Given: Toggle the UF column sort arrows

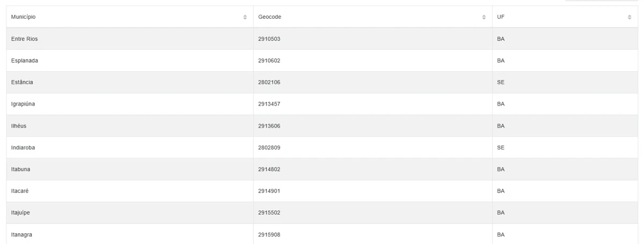Looking at the screenshot, I should (630, 17).
